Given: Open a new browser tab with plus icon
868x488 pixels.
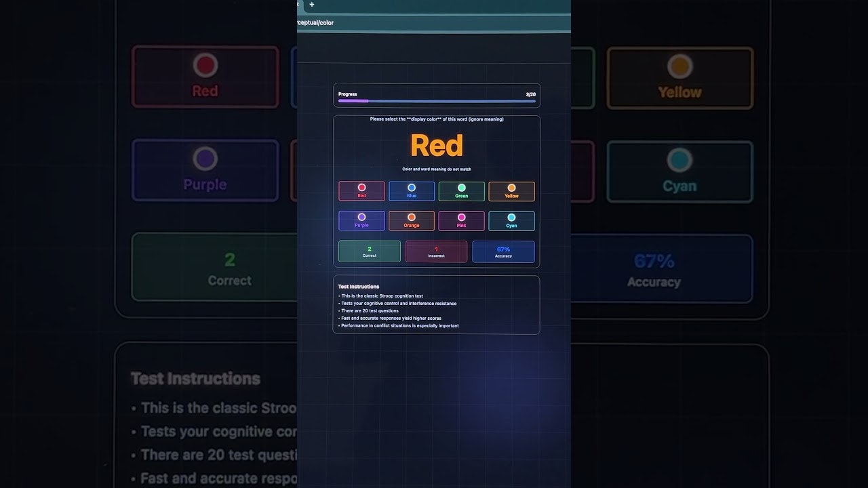Looking at the screenshot, I should [312, 5].
